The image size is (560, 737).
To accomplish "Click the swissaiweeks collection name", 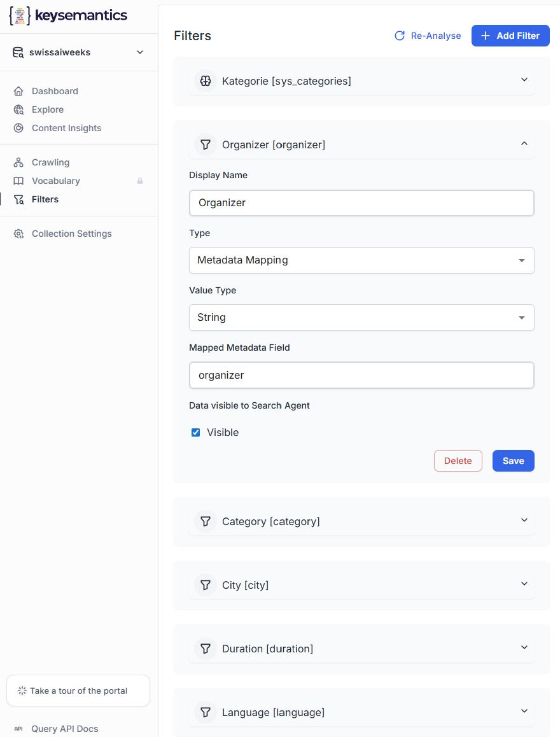I will (x=60, y=52).
